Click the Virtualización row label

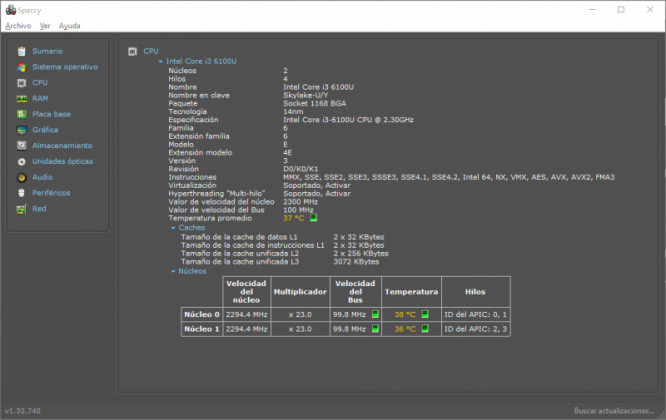click(192, 186)
